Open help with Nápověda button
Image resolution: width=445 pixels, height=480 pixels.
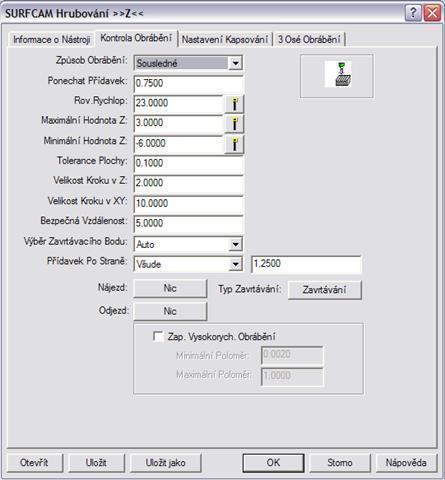pos(406,463)
